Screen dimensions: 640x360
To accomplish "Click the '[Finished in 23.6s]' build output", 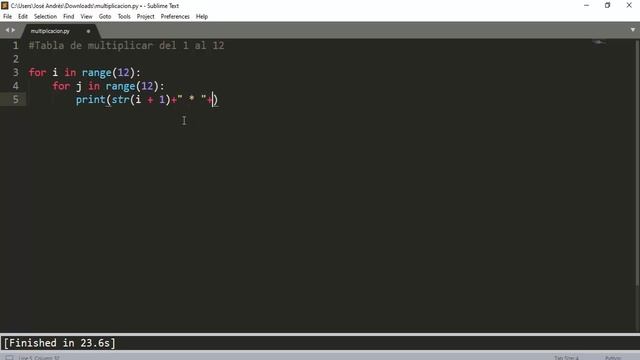I will 60,343.
